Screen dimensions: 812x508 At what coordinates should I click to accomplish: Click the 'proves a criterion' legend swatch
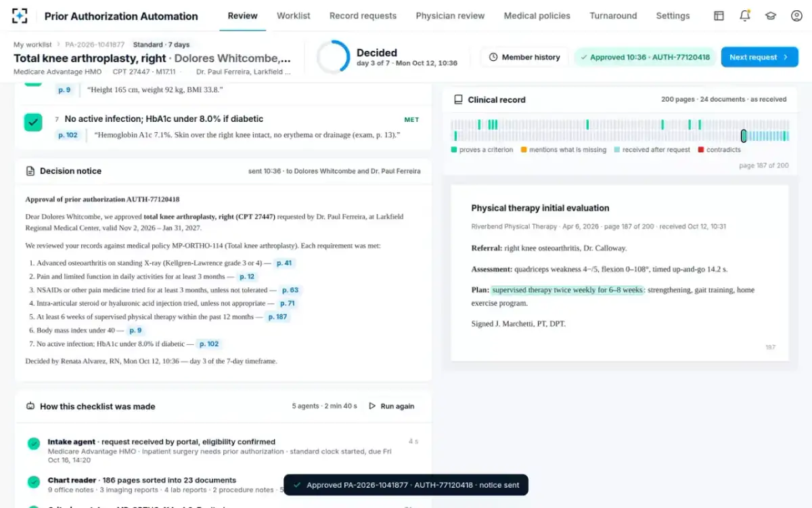pos(454,150)
